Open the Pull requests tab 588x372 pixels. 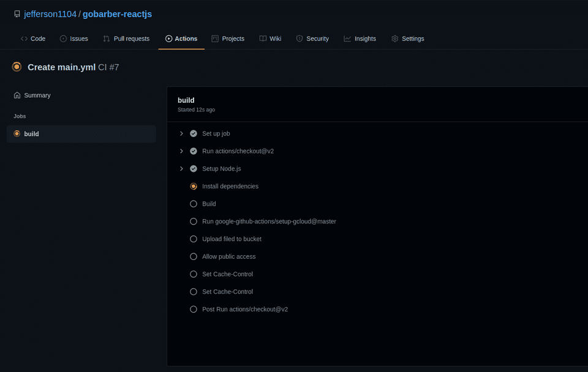click(126, 39)
